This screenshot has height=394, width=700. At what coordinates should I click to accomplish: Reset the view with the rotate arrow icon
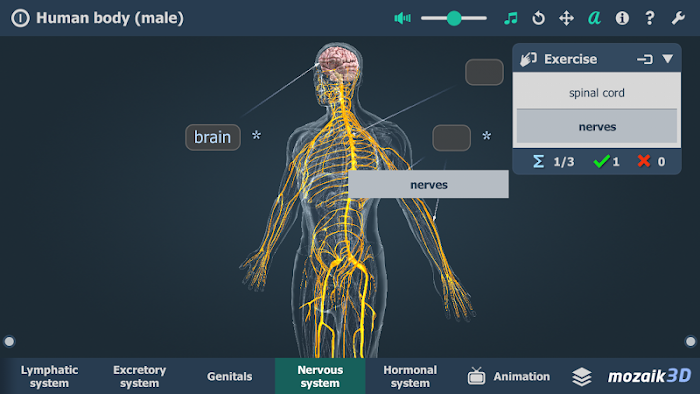click(538, 18)
